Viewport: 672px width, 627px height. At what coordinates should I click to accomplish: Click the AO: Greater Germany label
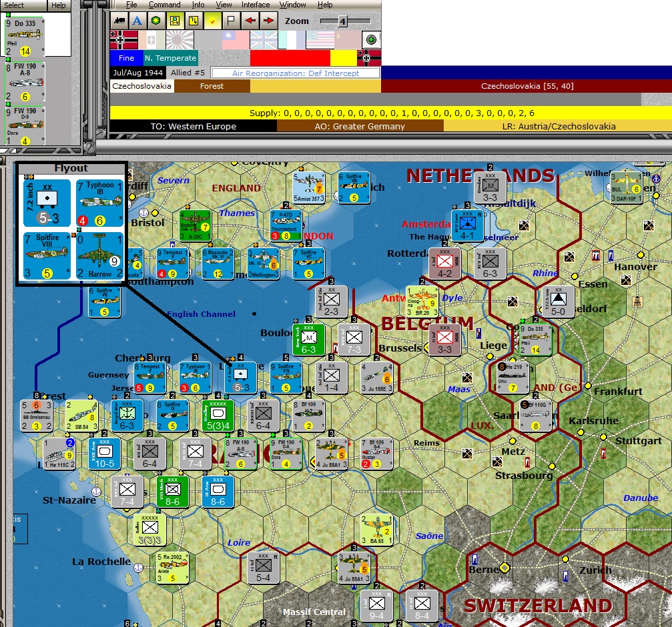coord(360,126)
